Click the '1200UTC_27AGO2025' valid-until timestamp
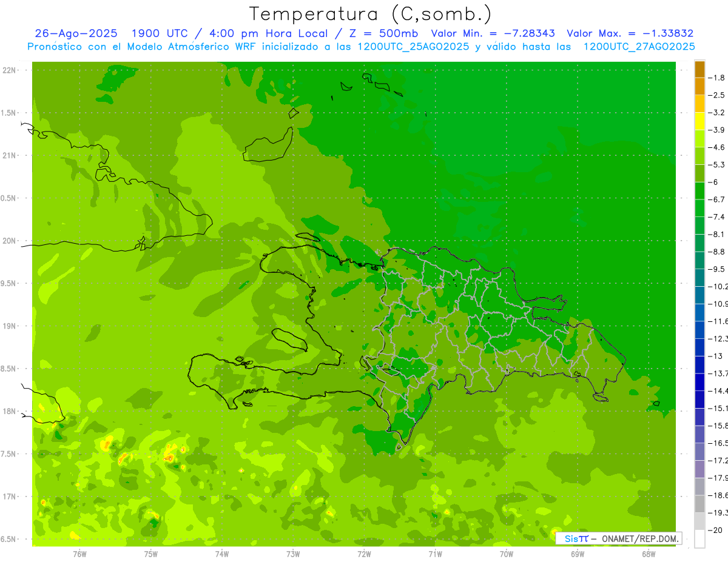Image resolution: width=728 pixels, height=562 pixels. (x=639, y=47)
